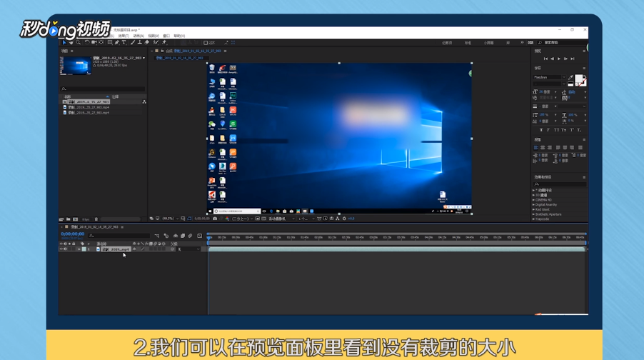Toggle the audio speaker switch for layer 1
This screenshot has width=644, height=360.
coord(65,249)
